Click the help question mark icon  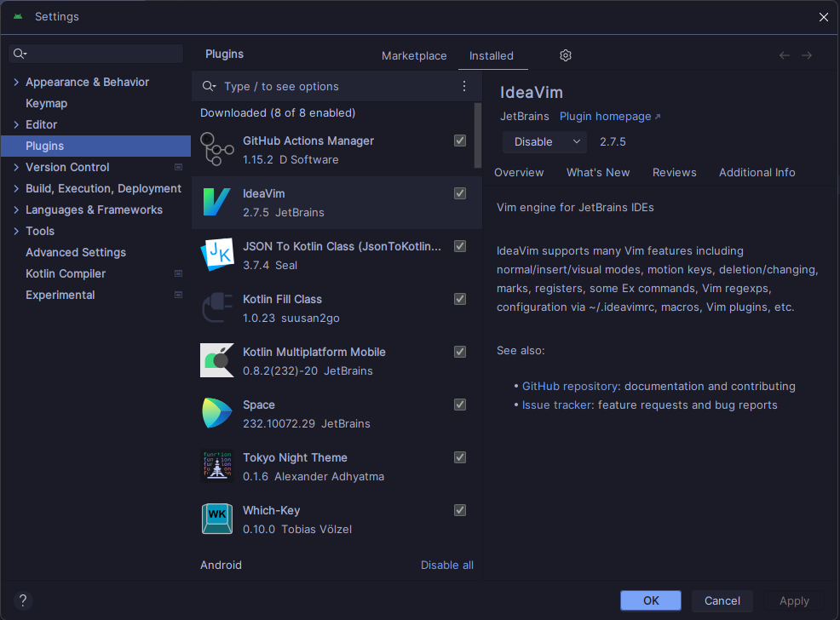pos(22,600)
